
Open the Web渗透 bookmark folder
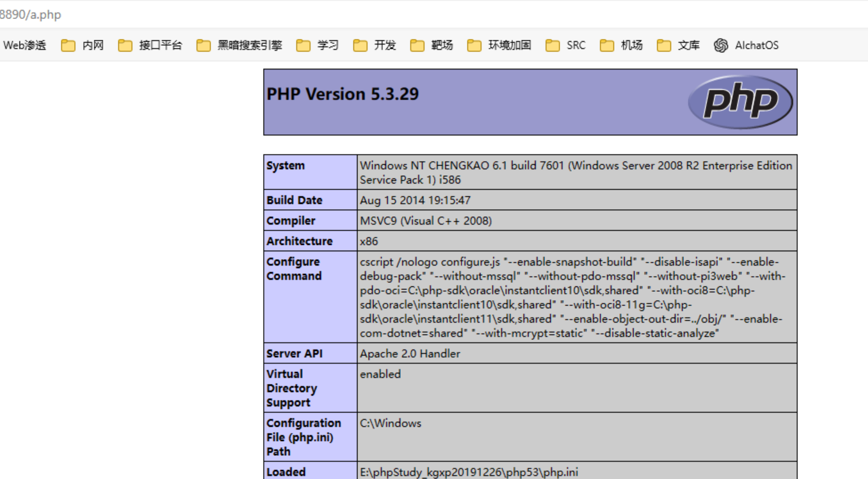(x=24, y=45)
